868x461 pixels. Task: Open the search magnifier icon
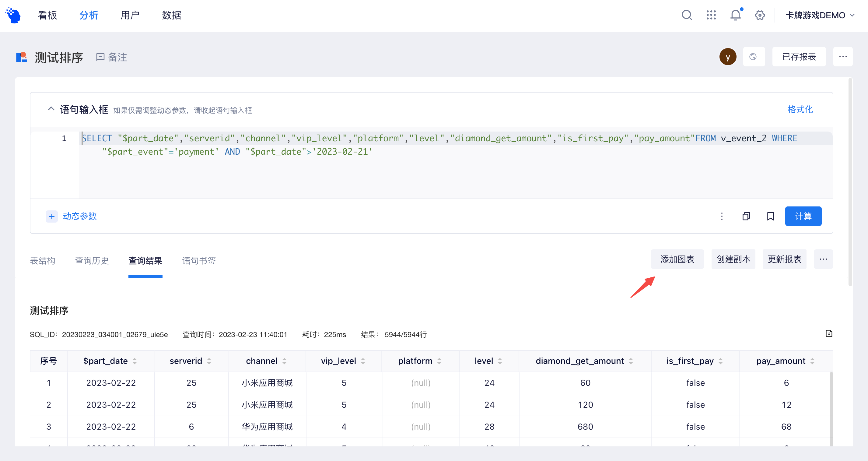click(x=687, y=15)
